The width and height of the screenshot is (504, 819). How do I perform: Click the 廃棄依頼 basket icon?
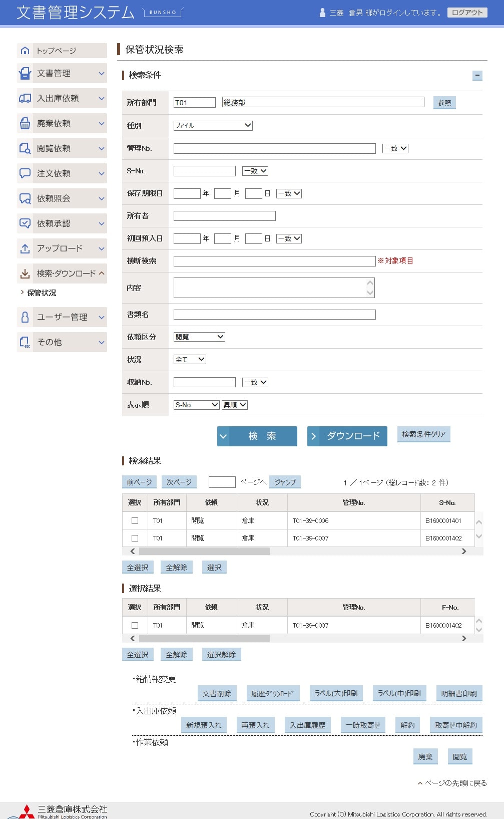click(25, 123)
